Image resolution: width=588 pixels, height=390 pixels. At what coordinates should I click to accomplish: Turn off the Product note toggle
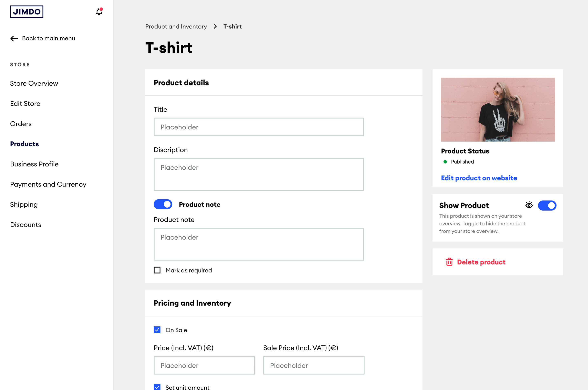click(163, 204)
